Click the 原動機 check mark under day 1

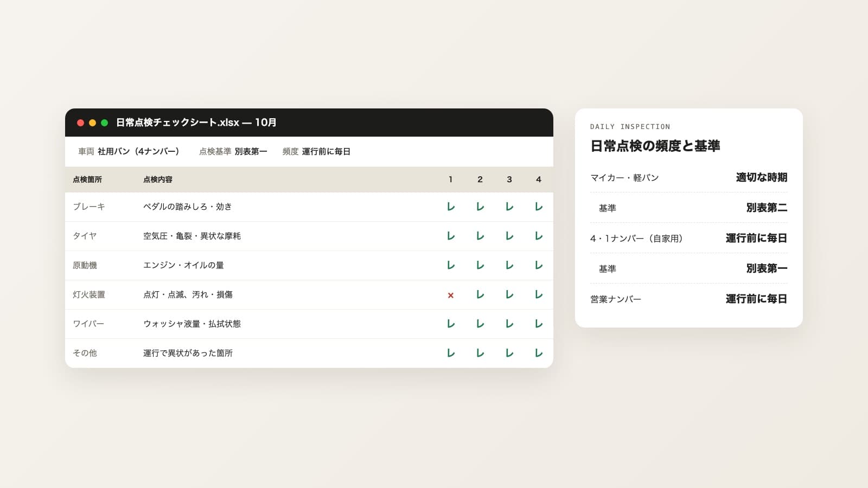(x=451, y=265)
